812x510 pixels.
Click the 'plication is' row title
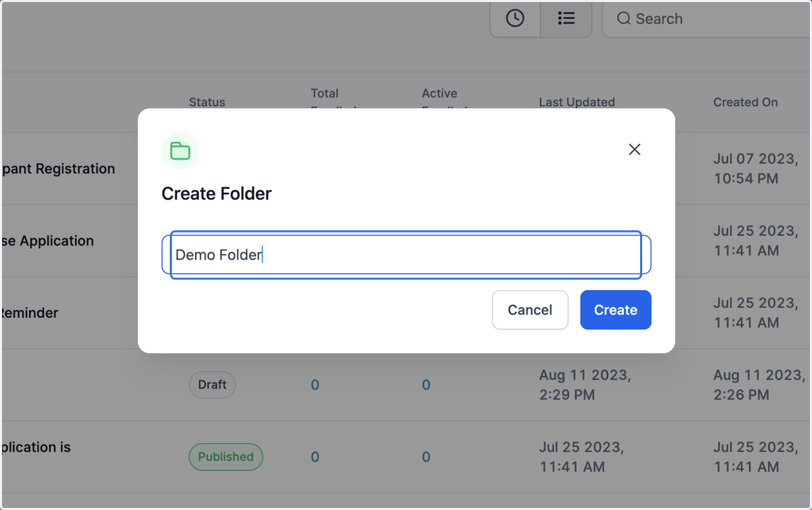(36, 447)
